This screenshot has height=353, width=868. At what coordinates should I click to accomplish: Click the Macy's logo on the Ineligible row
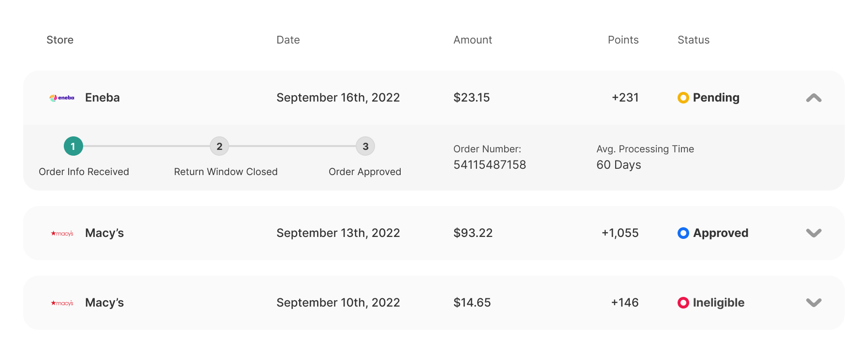(x=62, y=302)
